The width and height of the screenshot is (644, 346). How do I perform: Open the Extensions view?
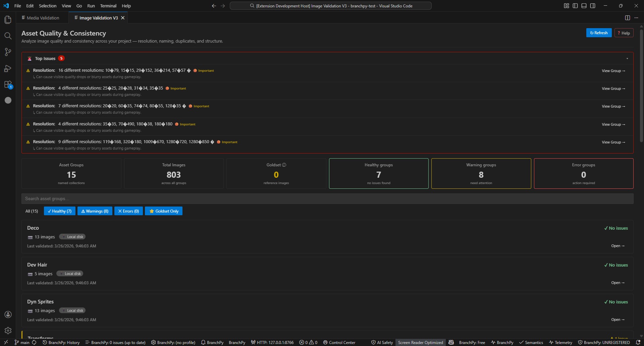click(8, 84)
